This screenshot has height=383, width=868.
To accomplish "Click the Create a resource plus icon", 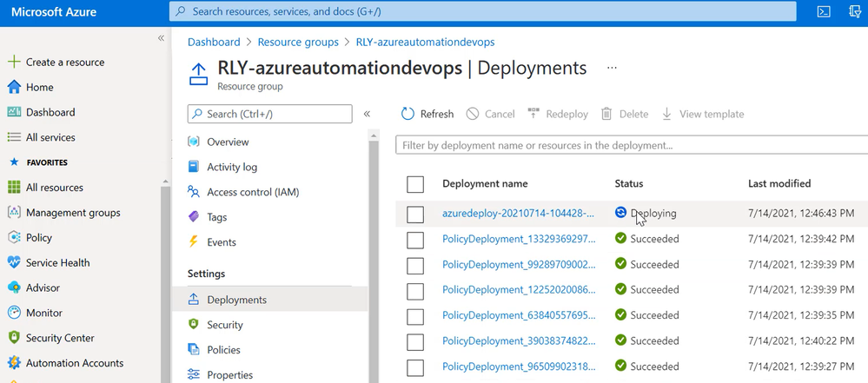I will pyautogui.click(x=14, y=63).
